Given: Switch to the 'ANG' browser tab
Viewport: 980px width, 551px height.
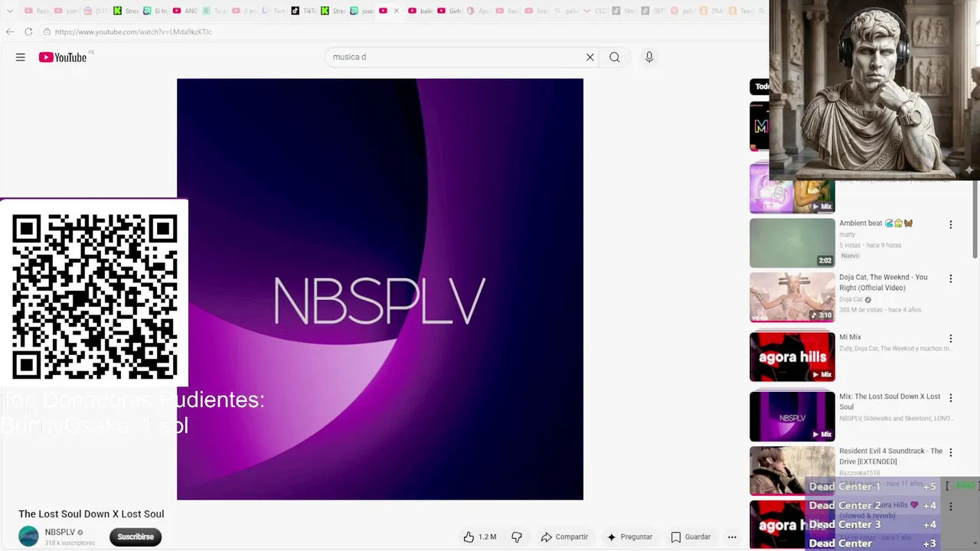Looking at the screenshot, I should (185, 11).
